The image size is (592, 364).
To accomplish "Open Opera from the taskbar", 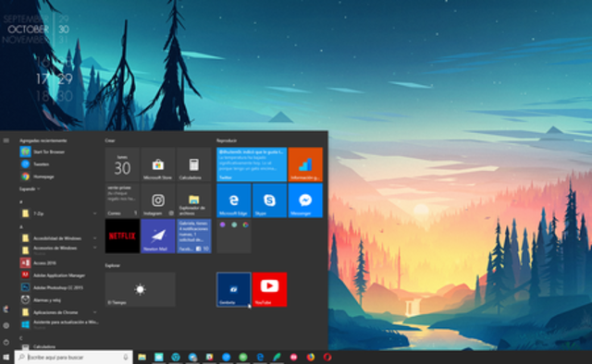I will (327, 357).
